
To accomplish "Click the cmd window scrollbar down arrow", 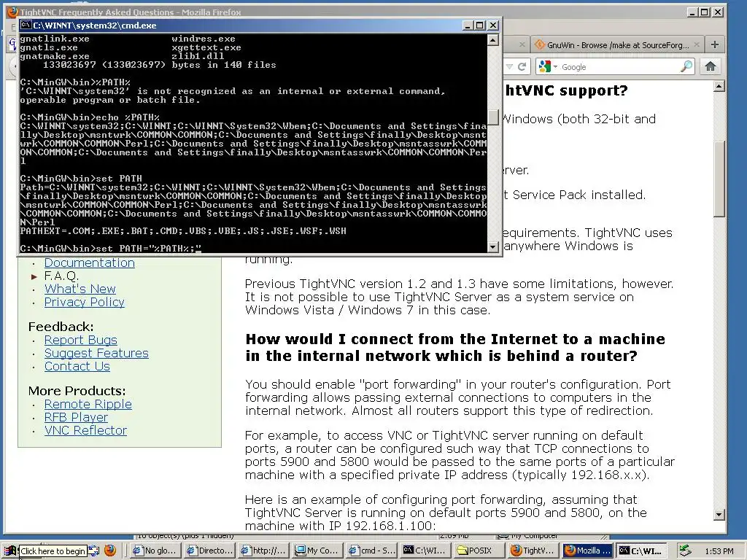I will pyautogui.click(x=493, y=247).
